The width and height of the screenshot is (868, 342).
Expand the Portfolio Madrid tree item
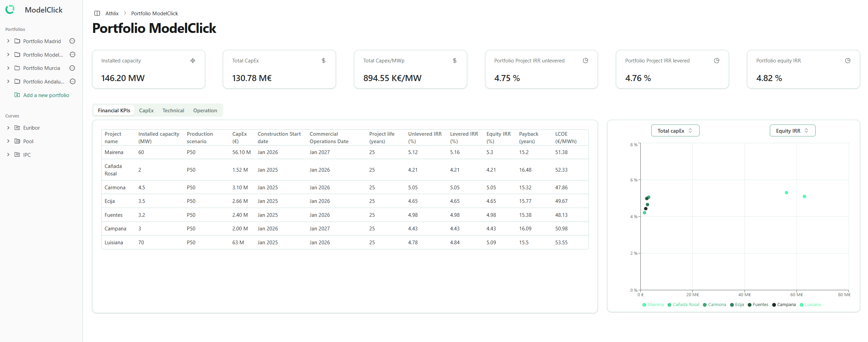pyautogui.click(x=8, y=41)
